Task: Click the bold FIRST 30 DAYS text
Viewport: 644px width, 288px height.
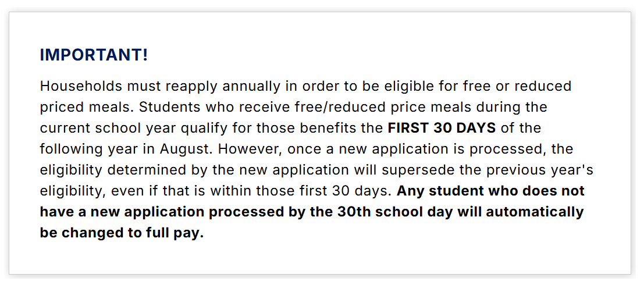Action: (x=442, y=128)
